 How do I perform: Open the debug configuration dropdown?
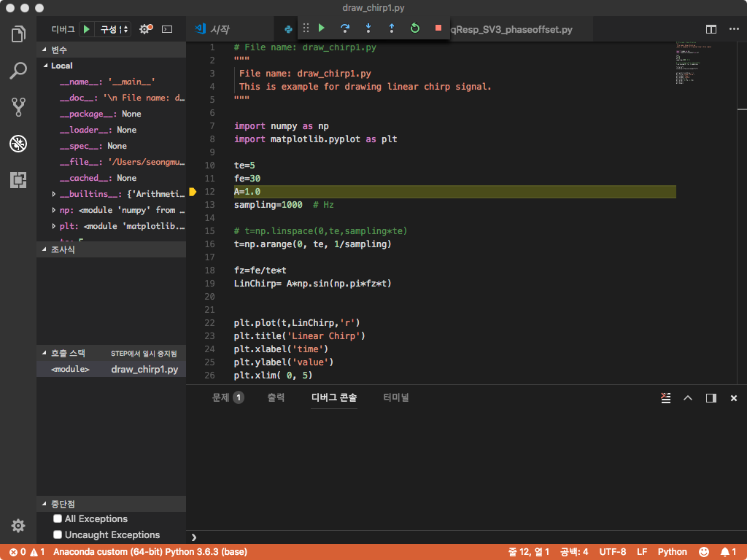tap(115, 29)
